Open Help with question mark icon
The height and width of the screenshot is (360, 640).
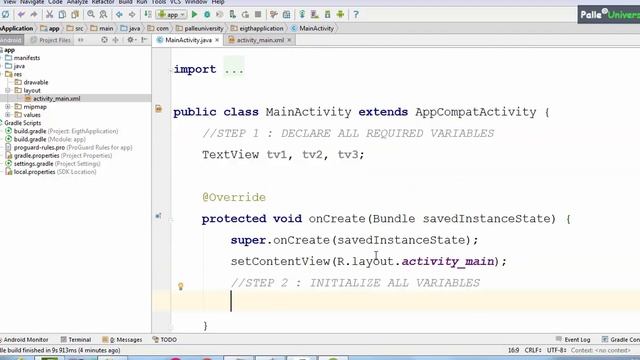[356, 15]
